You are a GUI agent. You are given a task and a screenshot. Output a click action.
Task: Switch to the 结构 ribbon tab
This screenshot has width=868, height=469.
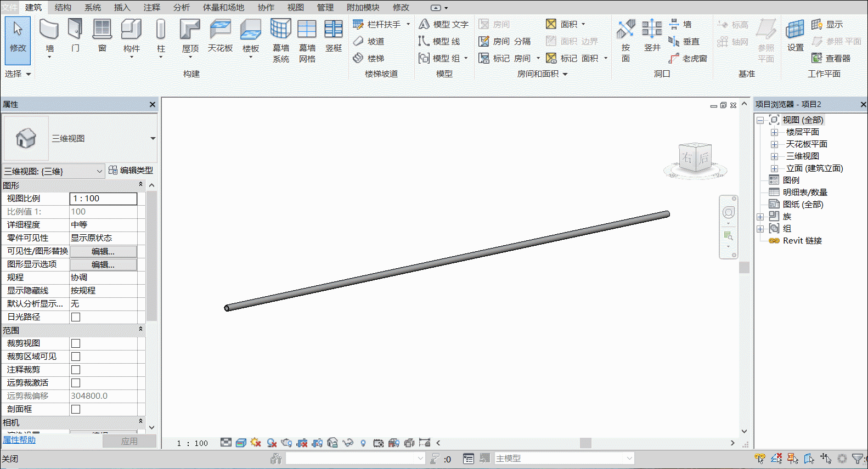click(x=63, y=7)
